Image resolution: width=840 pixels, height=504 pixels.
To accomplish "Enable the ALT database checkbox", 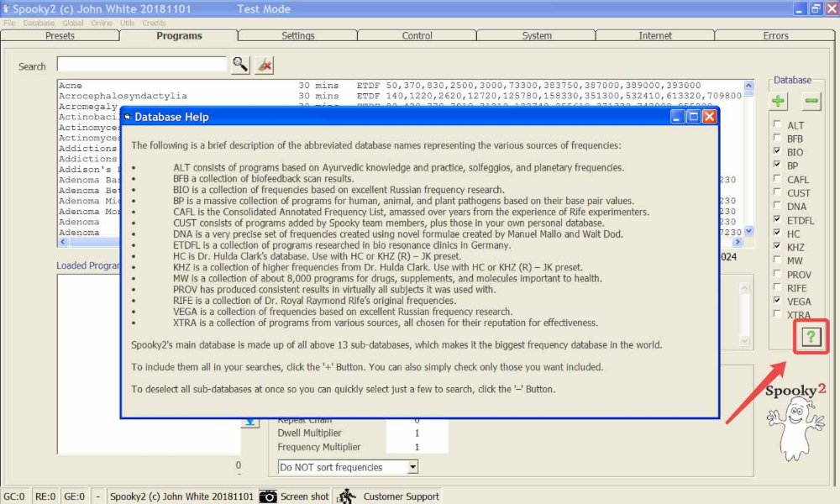I will 777,124.
